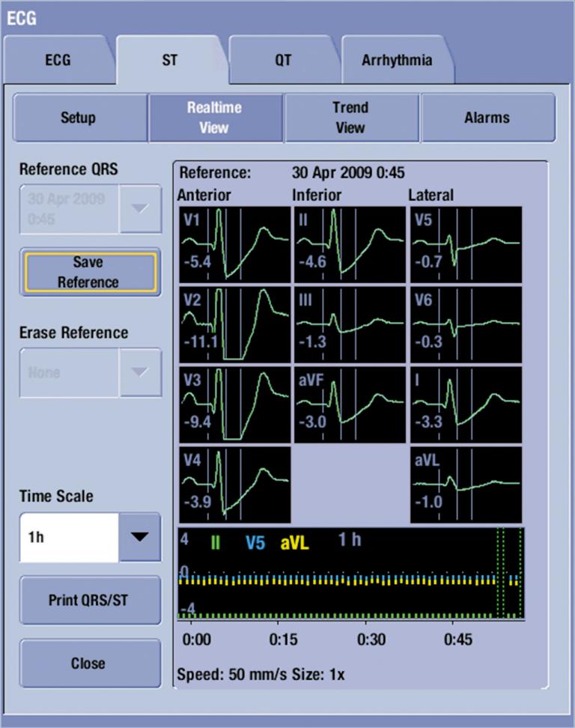Click the Inferior column heading
Screen dimensions: 575x728
pos(317,195)
